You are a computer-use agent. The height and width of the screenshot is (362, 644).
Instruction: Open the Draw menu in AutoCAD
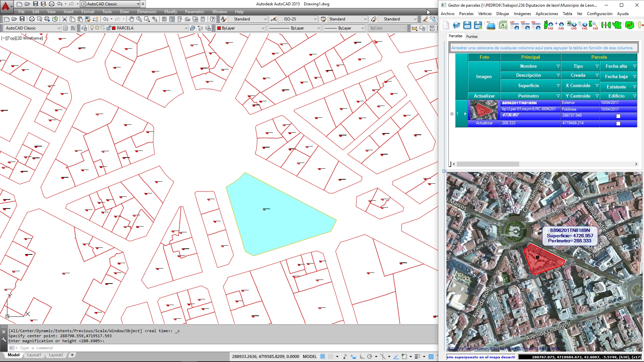click(124, 12)
